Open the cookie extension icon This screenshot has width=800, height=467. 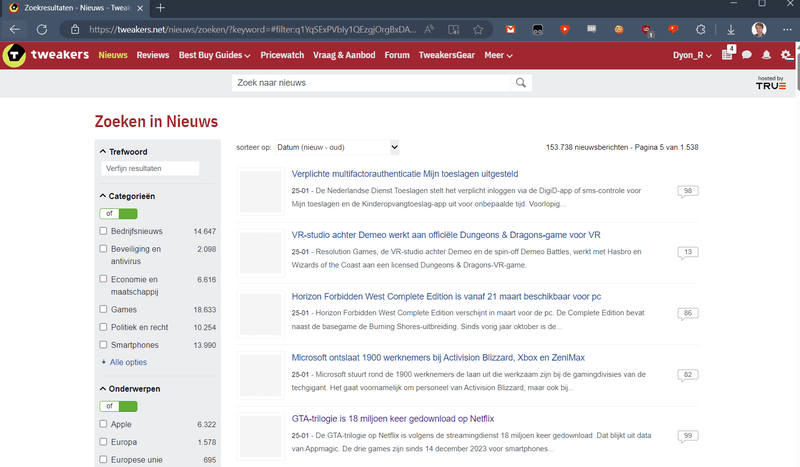click(619, 30)
